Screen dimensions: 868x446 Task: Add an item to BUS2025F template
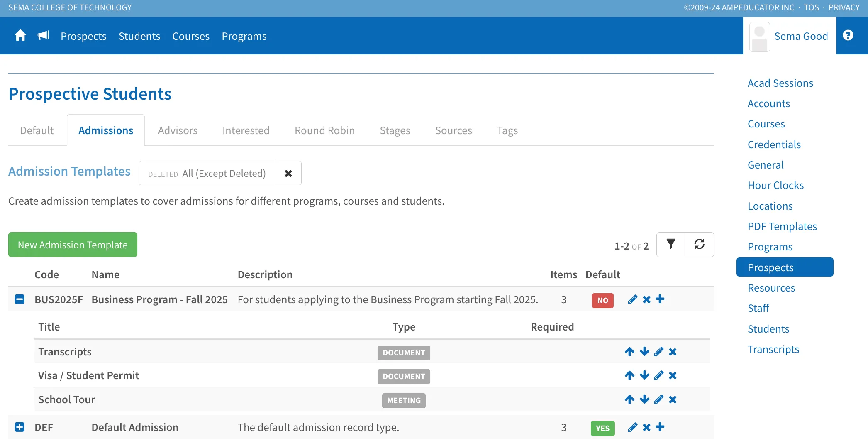(660, 299)
